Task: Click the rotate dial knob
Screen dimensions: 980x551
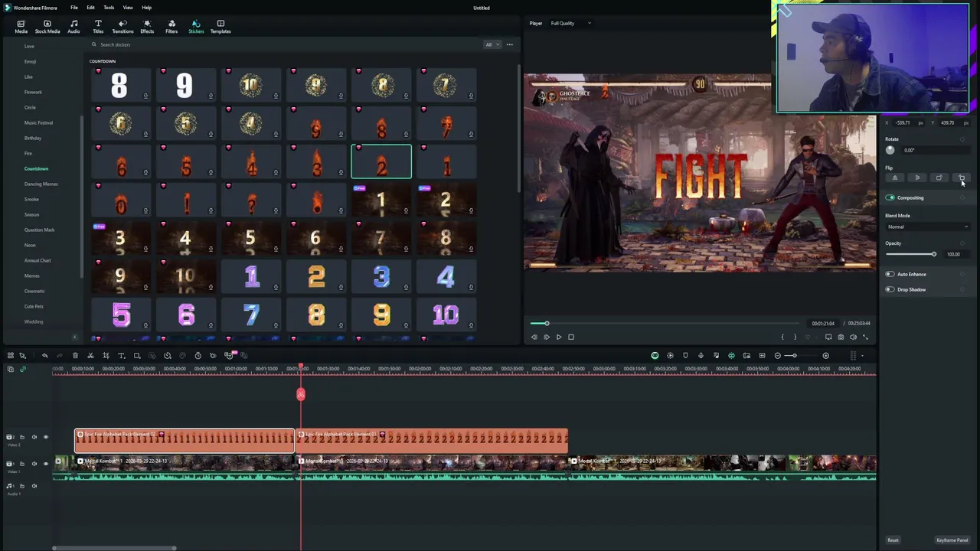Action: pyautogui.click(x=890, y=150)
